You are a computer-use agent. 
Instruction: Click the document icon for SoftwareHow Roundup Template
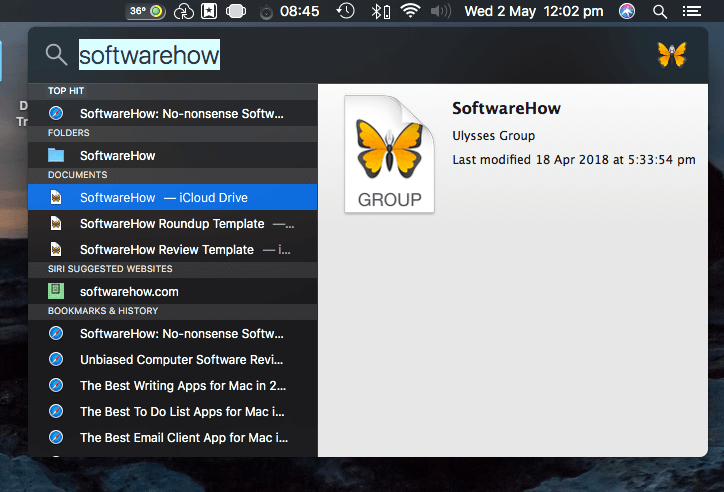click(56, 223)
